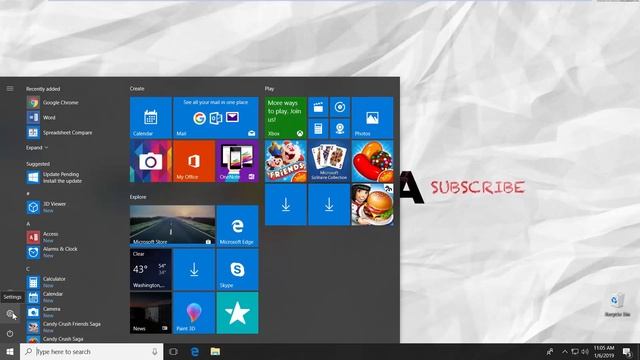Open the Paint 3D tile
The image size is (640, 360).
point(194,313)
